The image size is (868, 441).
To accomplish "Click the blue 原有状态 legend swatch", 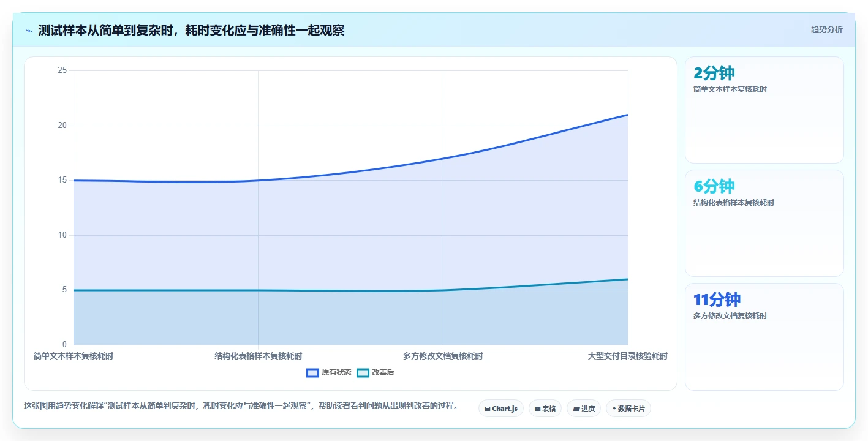I will tap(313, 372).
